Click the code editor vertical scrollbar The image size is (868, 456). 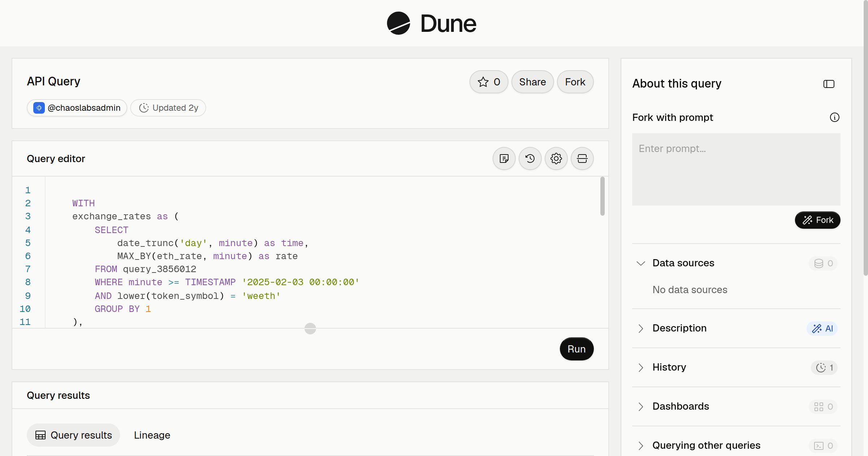(x=602, y=196)
